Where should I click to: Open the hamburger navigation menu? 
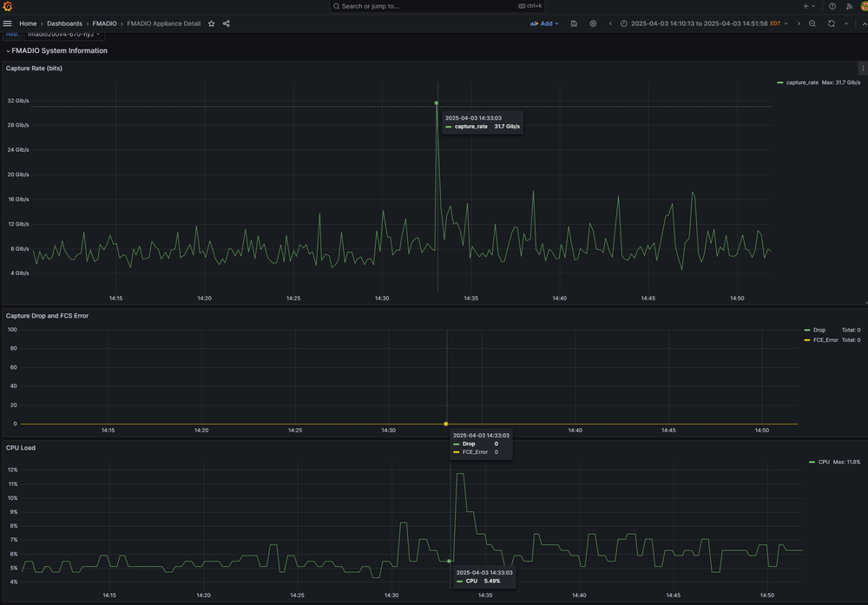point(7,23)
